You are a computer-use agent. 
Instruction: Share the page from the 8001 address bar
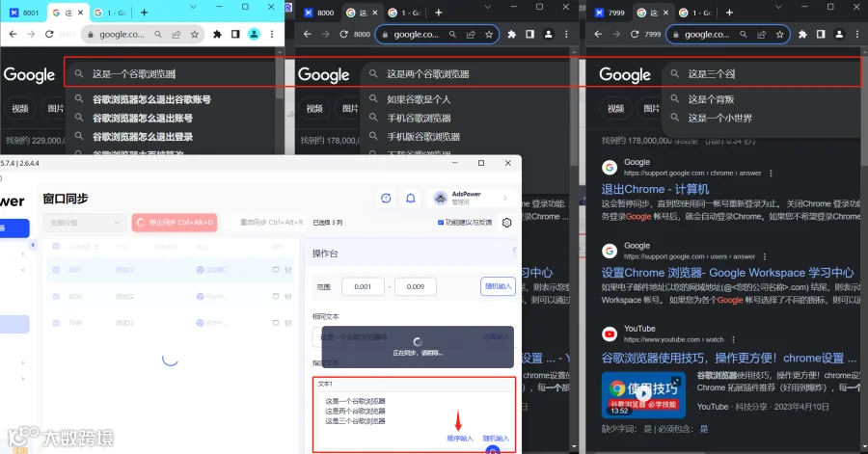coord(176,35)
